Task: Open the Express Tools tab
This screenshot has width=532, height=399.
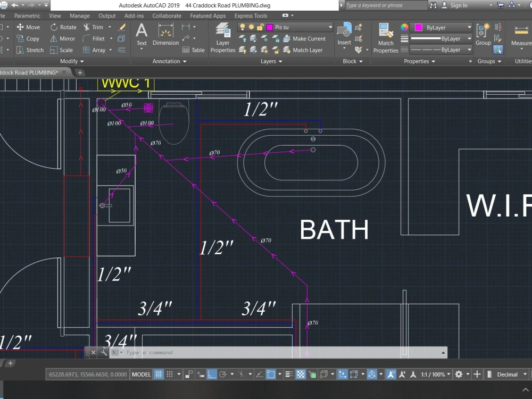Action: [x=251, y=15]
